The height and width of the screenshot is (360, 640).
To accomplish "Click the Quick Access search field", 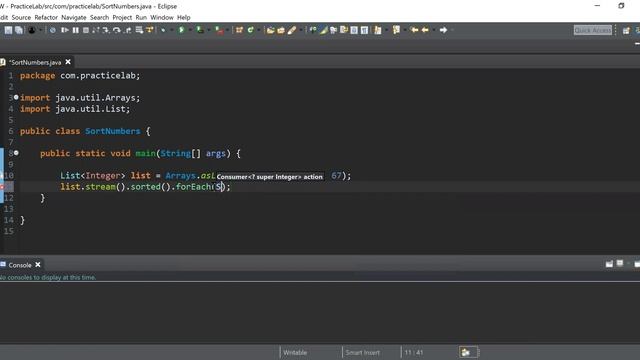I will (593, 30).
